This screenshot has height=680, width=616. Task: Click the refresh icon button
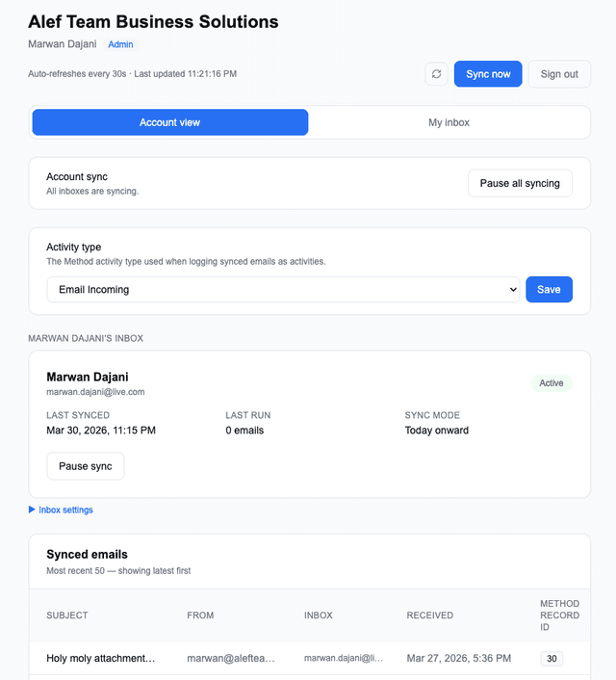pos(436,74)
